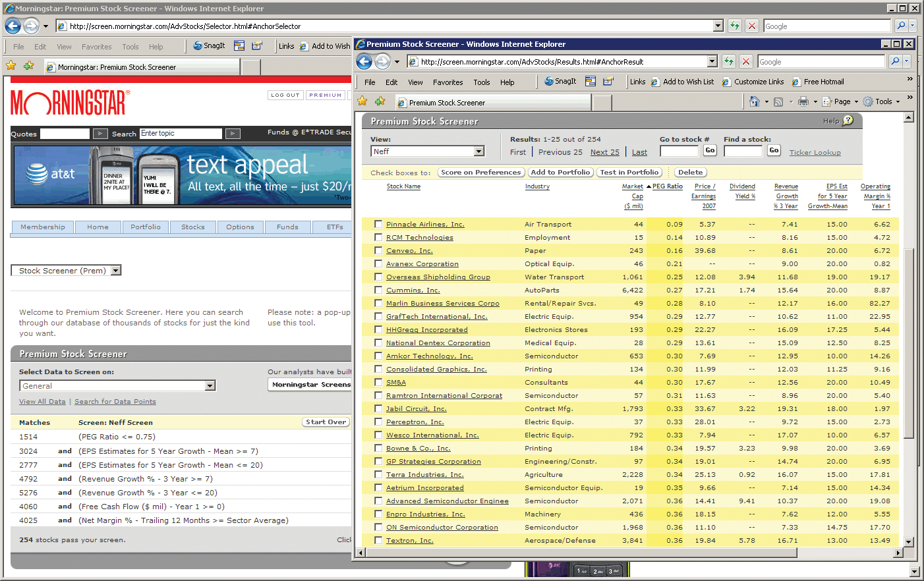Go to the Next 25 results link
This screenshot has width=924, height=581.
point(604,152)
